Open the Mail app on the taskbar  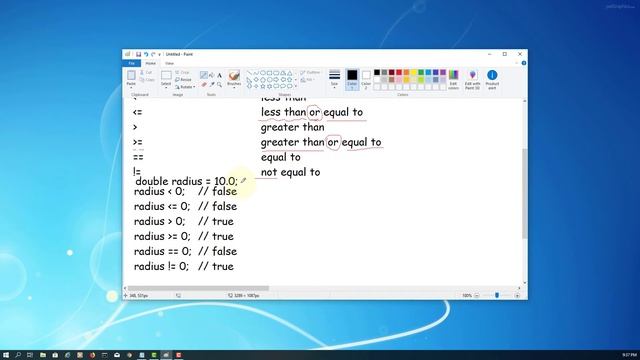point(117,355)
